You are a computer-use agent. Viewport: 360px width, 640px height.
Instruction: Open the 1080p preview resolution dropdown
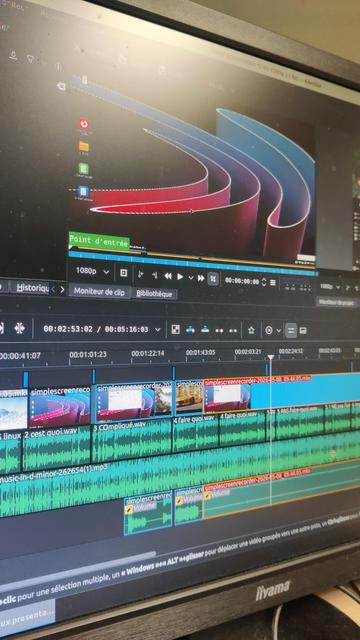click(93, 271)
